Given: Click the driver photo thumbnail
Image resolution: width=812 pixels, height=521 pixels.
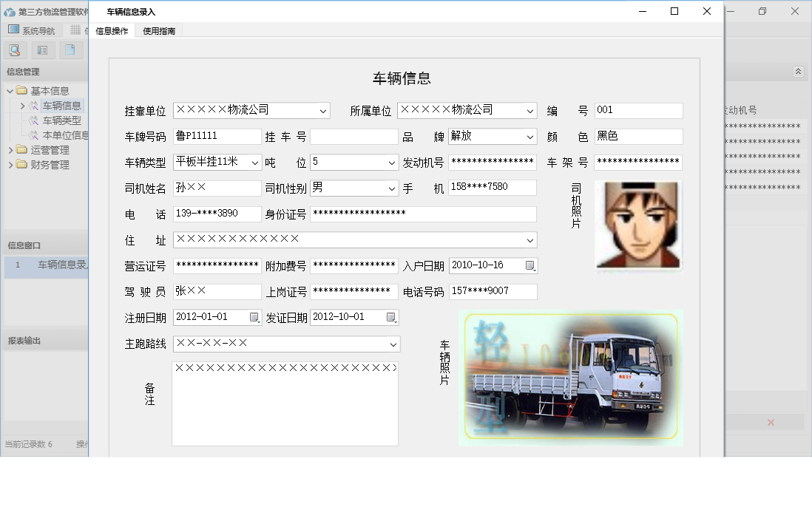Looking at the screenshot, I should (637, 225).
